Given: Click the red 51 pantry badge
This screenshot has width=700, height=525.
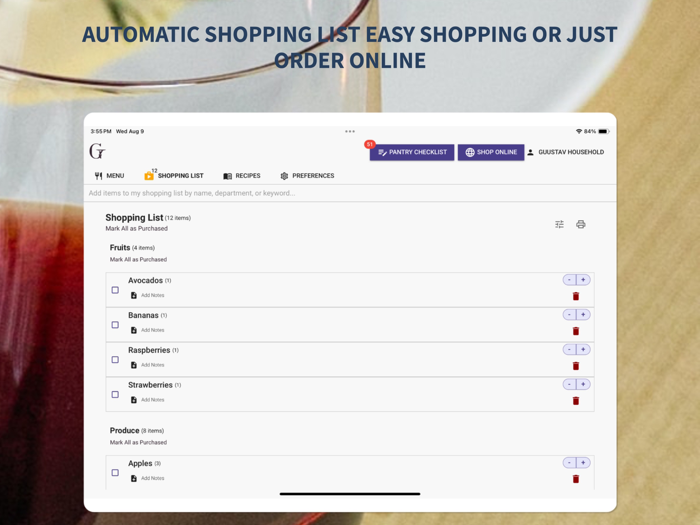Looking at the screenshot, I should [x=370, y=144].
